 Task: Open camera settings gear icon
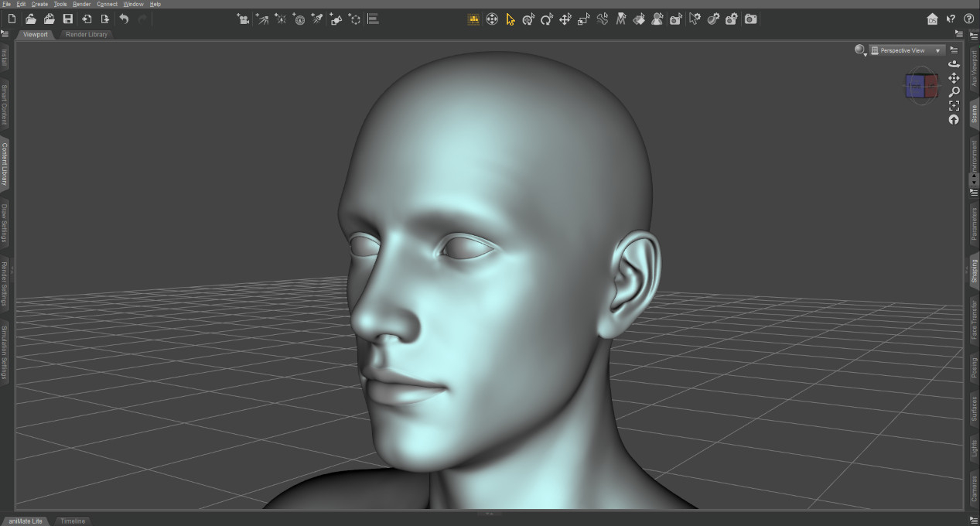(732, 19)
